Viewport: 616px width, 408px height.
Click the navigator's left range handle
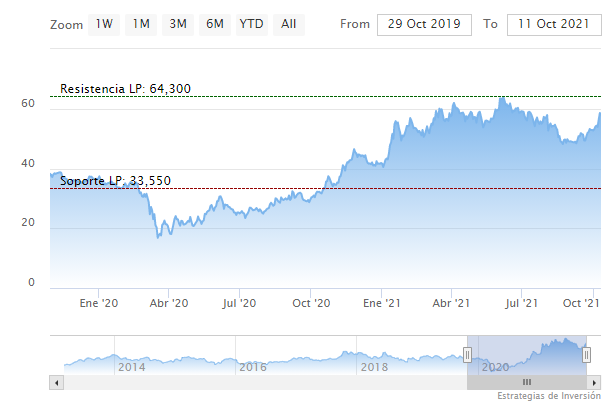click(467, 354)
